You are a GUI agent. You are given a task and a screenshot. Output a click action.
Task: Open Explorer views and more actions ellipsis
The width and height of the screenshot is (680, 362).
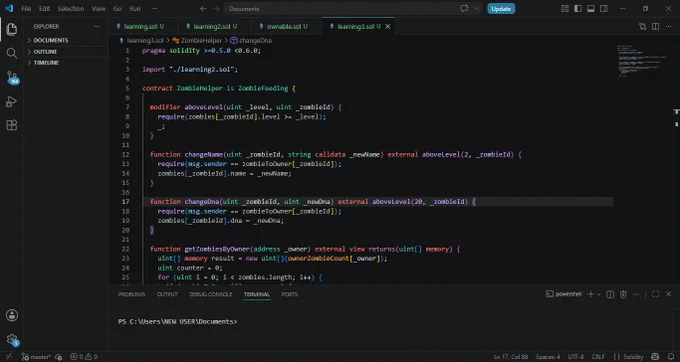(x=96, y=26)
